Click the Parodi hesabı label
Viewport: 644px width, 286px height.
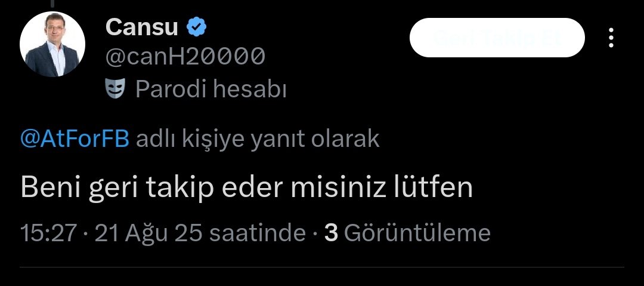(210, 89)
